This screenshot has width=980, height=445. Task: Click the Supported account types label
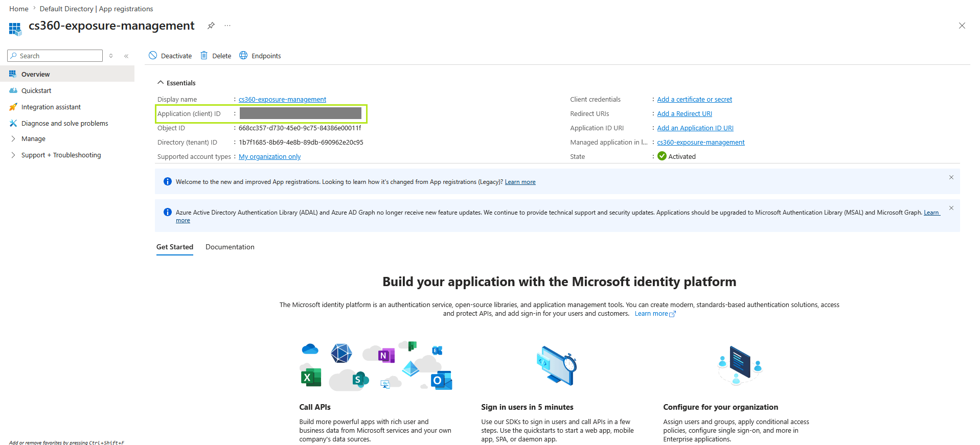coord(194,157)
